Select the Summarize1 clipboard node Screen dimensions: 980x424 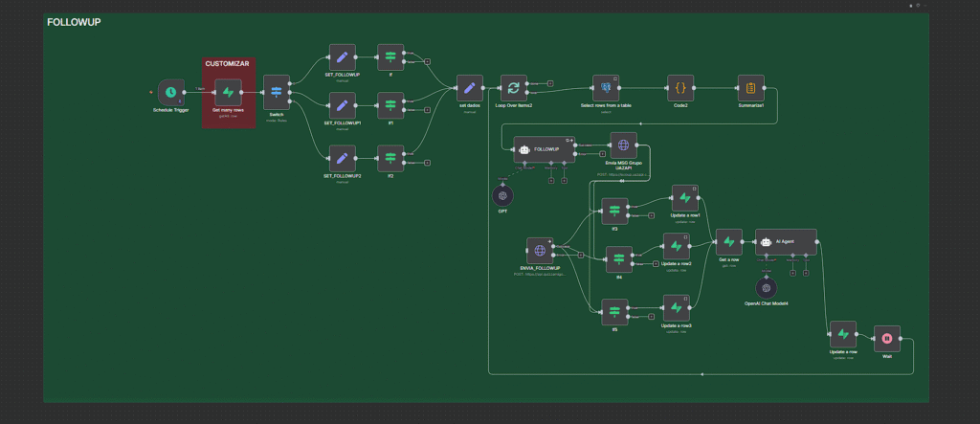[750, 88]
